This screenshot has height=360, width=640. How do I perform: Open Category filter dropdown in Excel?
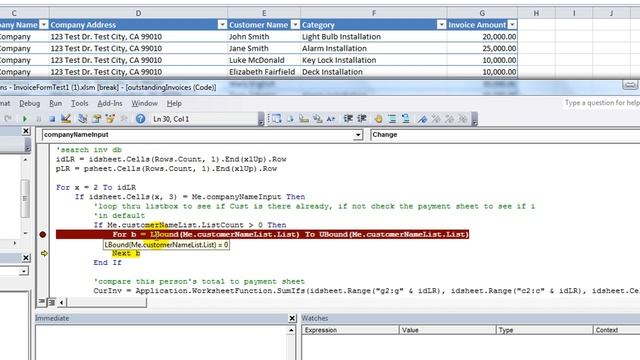(441, 25)
